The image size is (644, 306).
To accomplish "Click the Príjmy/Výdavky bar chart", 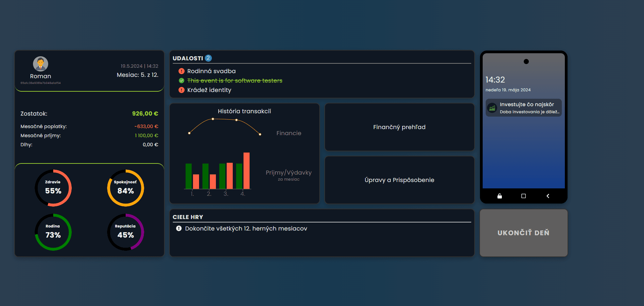I will tap(218, 174).
